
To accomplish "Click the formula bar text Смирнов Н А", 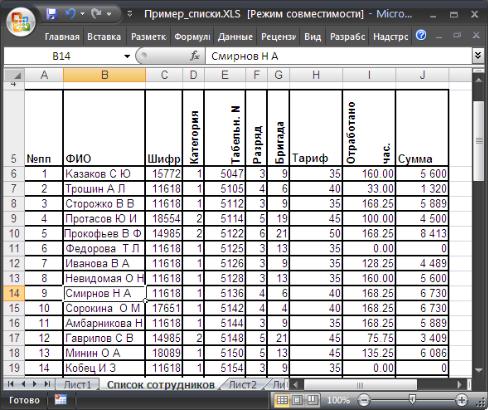I will click(245, 56).
